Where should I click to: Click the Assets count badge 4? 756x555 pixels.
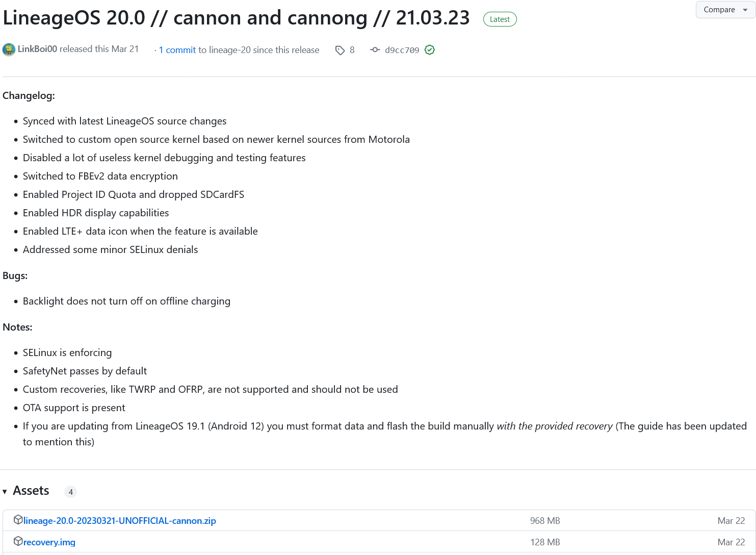(70, 492)
